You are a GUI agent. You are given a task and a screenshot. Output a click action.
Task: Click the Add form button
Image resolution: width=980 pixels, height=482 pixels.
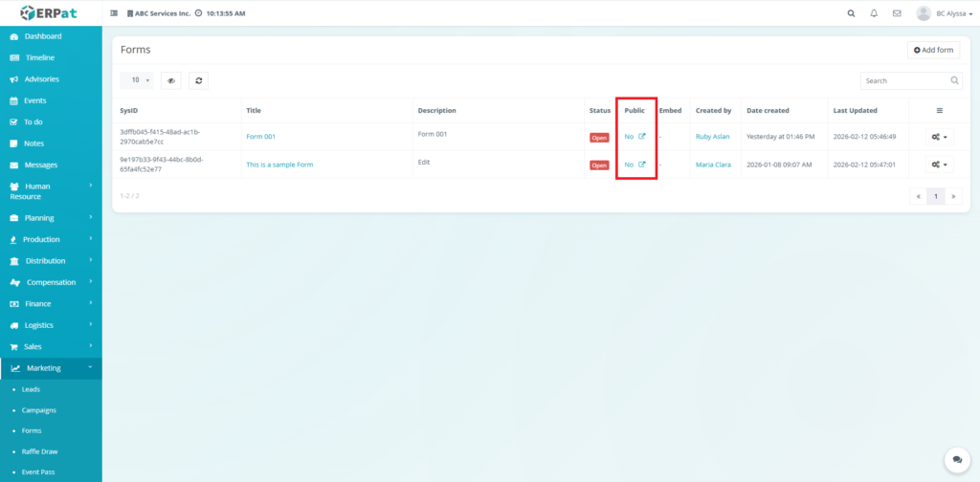(933, 50)
